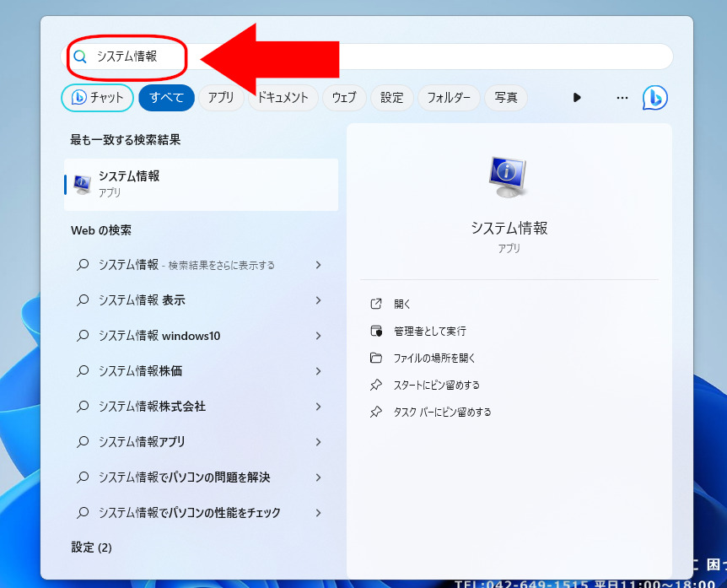
Task: Select the 設定 filter tab
Action: pyautogui.click(x=392, y=98)
